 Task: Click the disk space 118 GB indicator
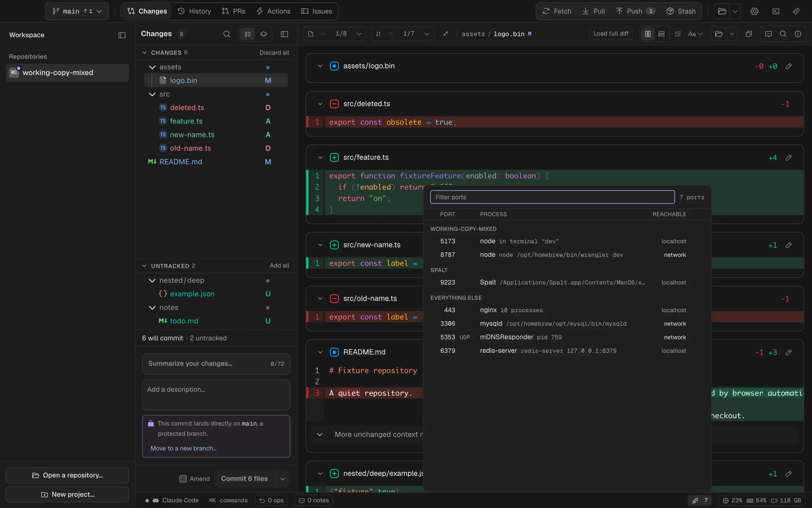coord(786,500)
